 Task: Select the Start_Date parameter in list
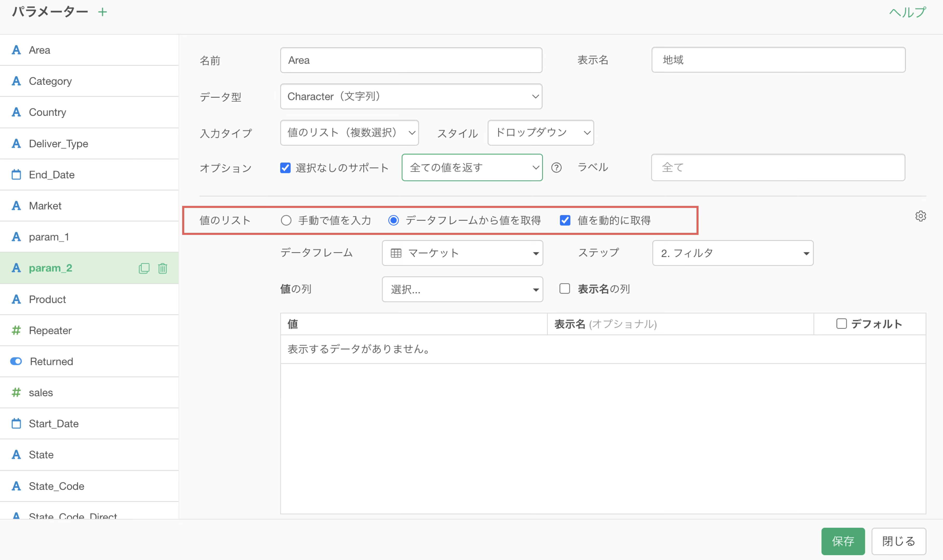(54, 424)
